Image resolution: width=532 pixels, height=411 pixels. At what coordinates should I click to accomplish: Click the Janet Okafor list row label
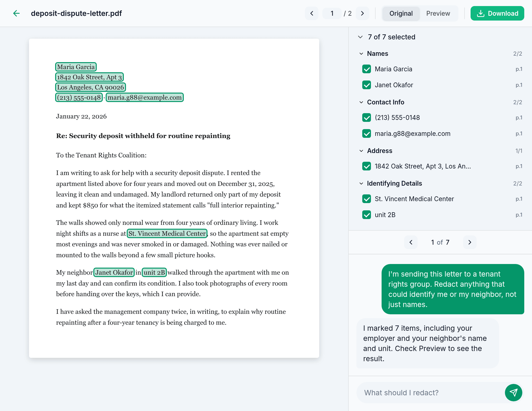coord(394,85)
